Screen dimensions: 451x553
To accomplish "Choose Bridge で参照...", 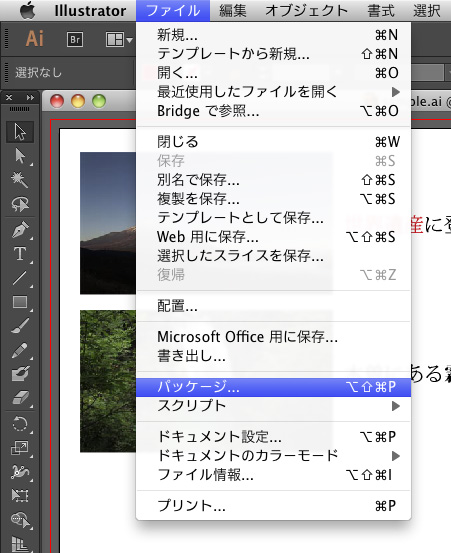I will [273, 111].
